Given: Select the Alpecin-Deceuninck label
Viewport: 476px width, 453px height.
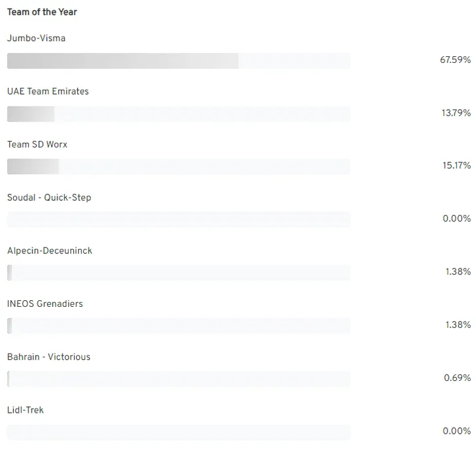Looking at the screenshot, I should pyautogui.click(x=50, y=251).
